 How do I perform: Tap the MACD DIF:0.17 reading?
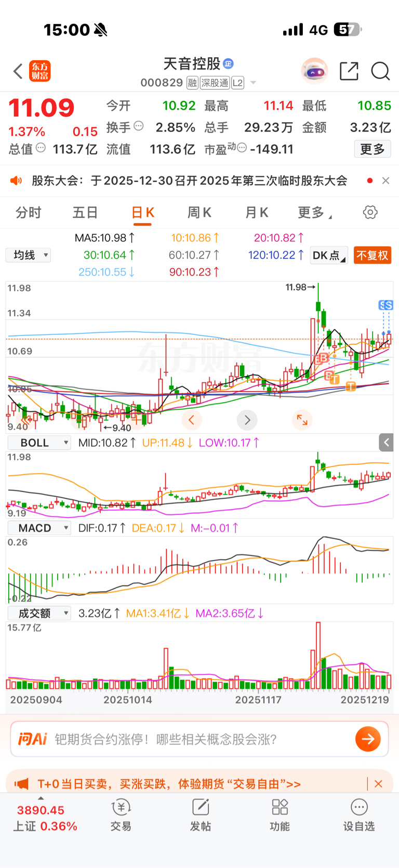(102, 528)
